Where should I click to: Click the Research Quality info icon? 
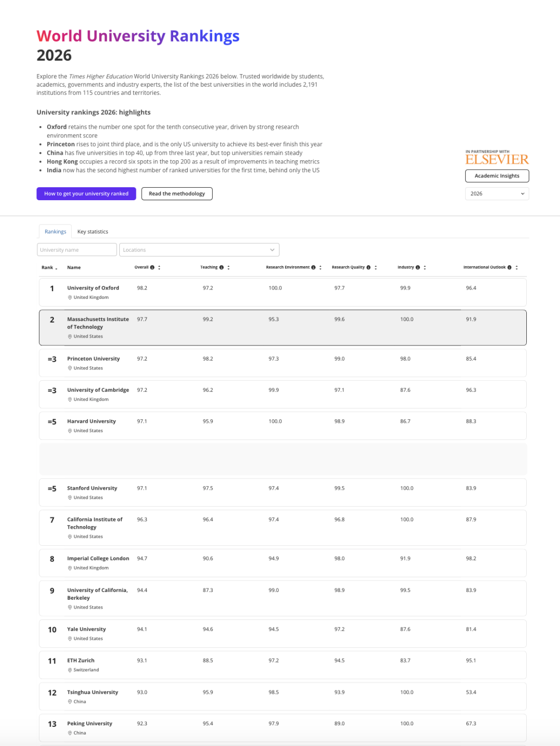click(x=369, y=268)
